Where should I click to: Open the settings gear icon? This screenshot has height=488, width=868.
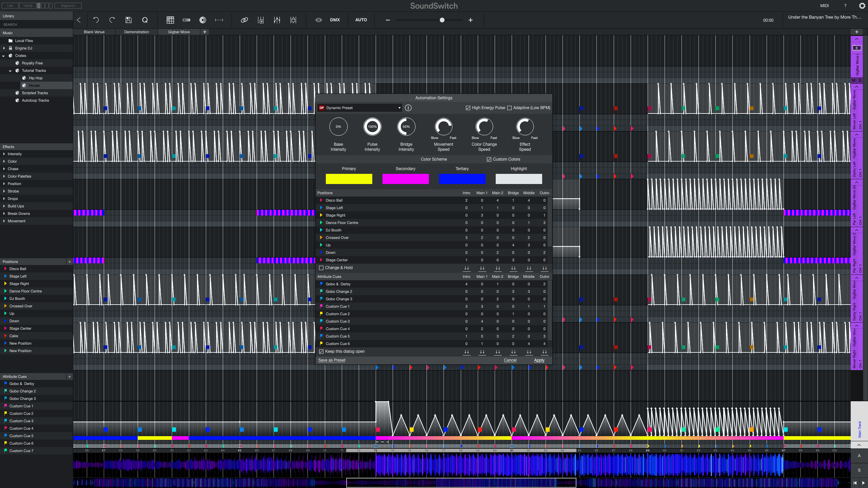pyautogui.click(x=862, y=6)
